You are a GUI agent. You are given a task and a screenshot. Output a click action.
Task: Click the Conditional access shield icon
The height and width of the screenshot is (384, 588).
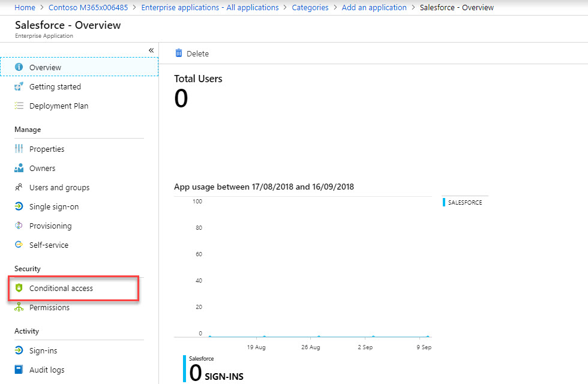tap(19, 288)
